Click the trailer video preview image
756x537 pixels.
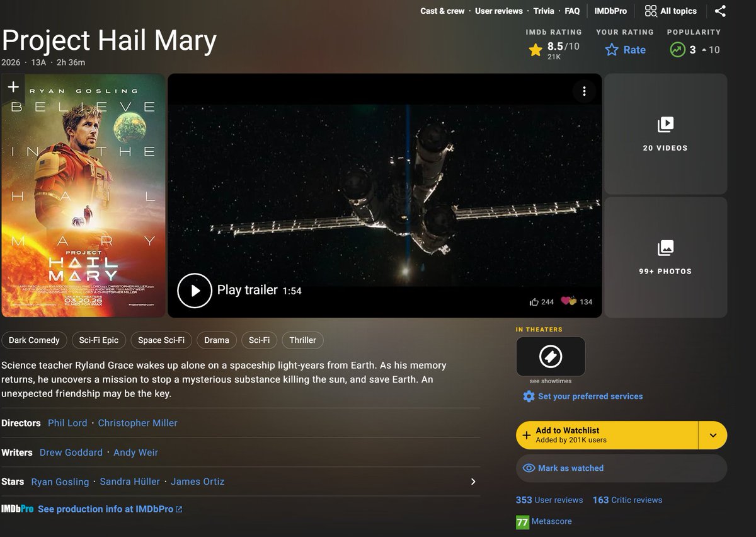[385, 195]
